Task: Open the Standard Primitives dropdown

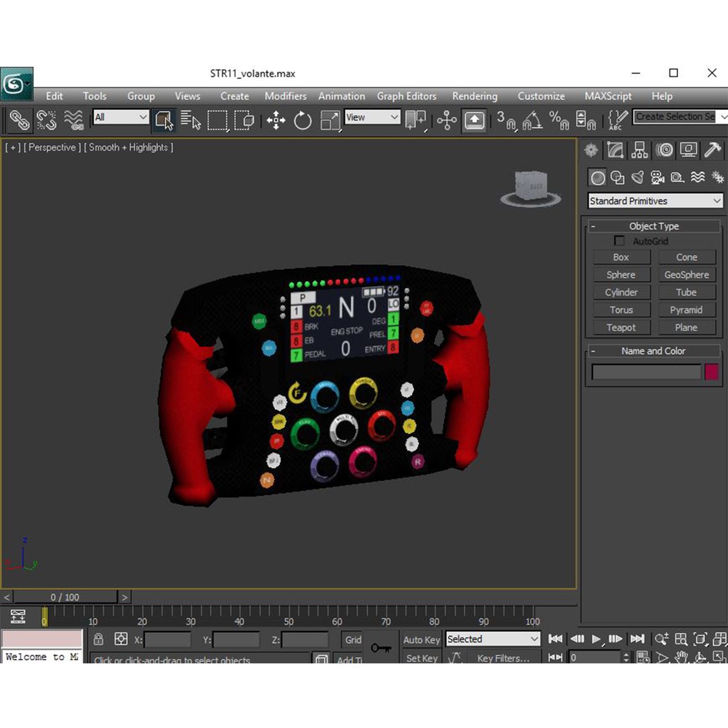Action: coord(655,201)
